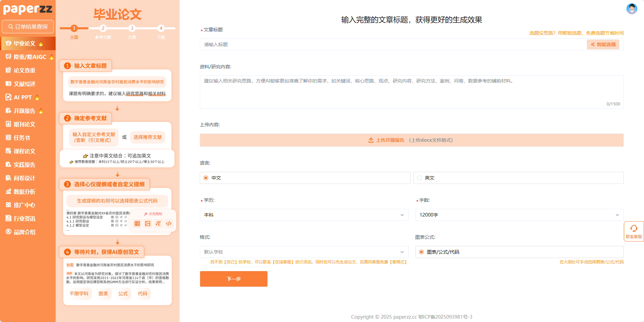Select the 图表/公式/代码 radio option
644x322 pixels.
pyautogui.click(x=421, y=252)
